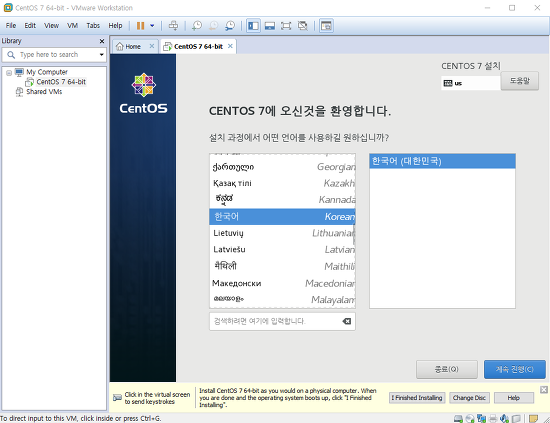Screen dimensions: 550x423
Task: Click the Help button in install bar
Action: click(x=514, y=398)
